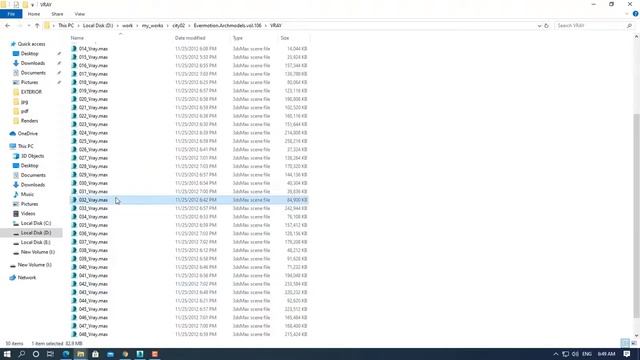640x360 pixels.
Task: Click the file icon of 040_Vray.max
Action: coord(74,267)
